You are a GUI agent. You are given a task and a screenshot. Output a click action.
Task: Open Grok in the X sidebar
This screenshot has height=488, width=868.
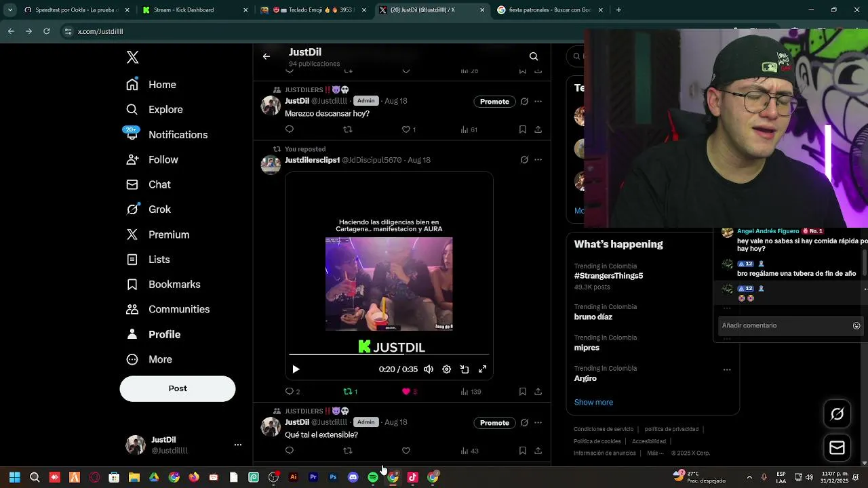(149, 209)
